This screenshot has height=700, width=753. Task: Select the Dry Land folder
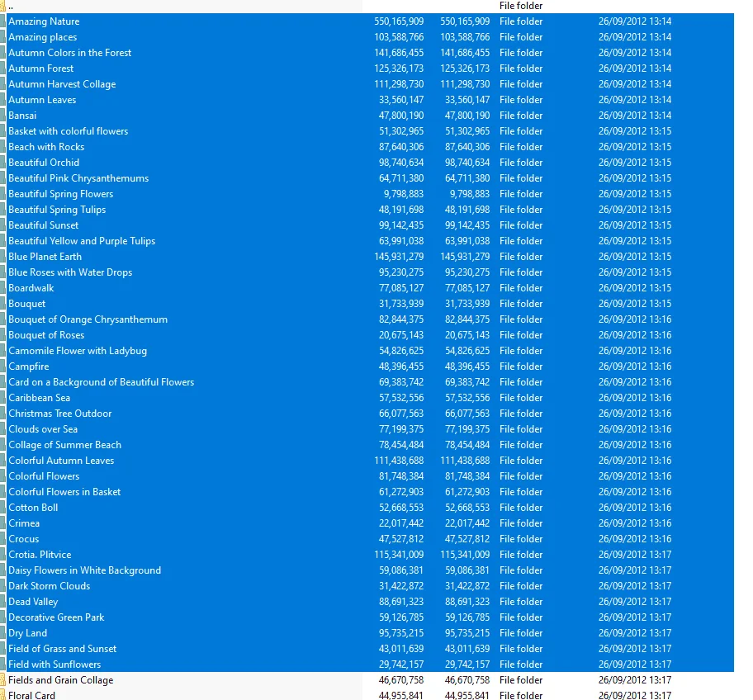[27, 633]
